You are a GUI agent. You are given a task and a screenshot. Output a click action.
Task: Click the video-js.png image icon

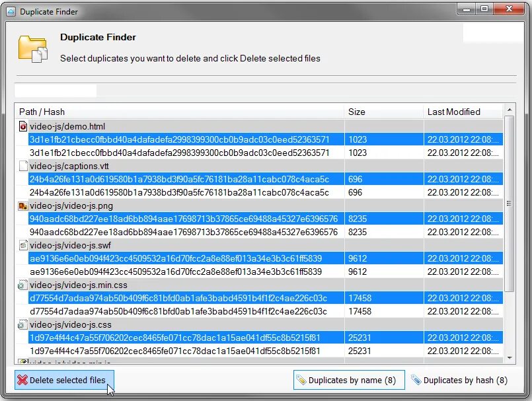click(x=22, y=206)
